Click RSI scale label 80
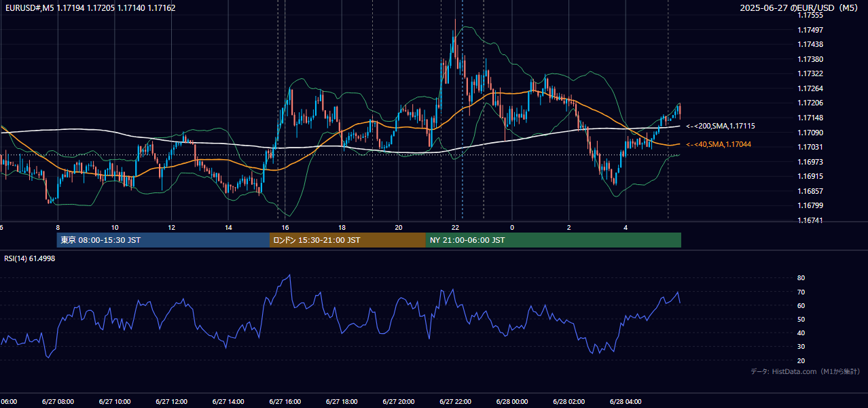This screenshot has width=868, height=408. (x=801, y=278)
